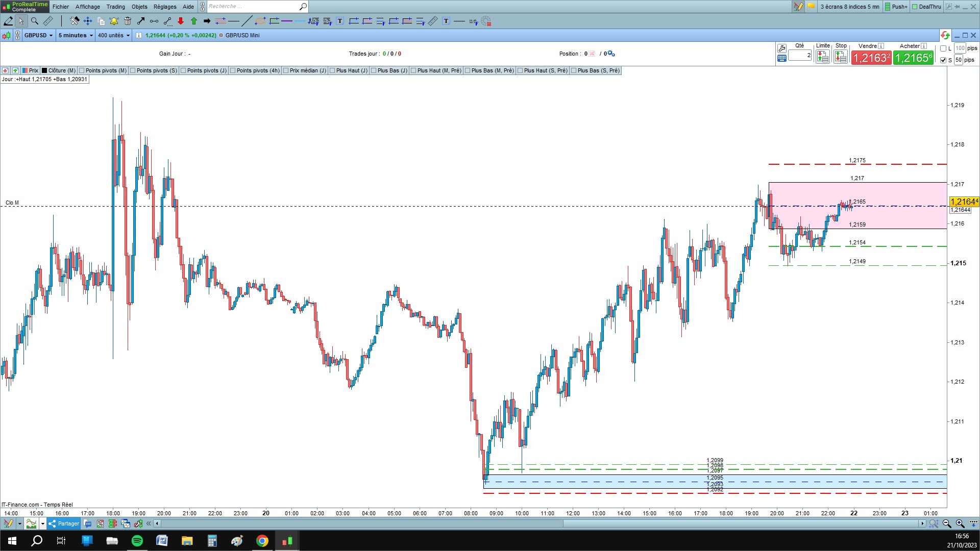Click the Partager share button
The width and height of the screenshot is (980, 551).
pyautogui.click(x=64, y=523)
